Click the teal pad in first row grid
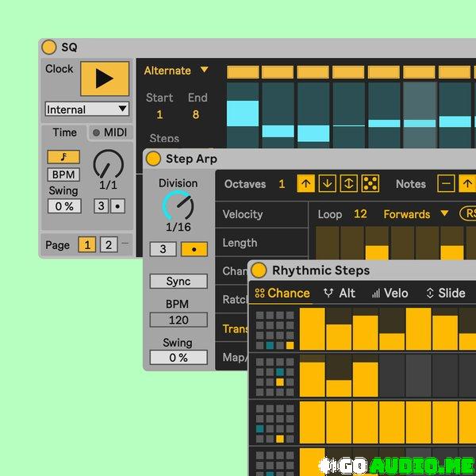476x476 pixels. 270,345
